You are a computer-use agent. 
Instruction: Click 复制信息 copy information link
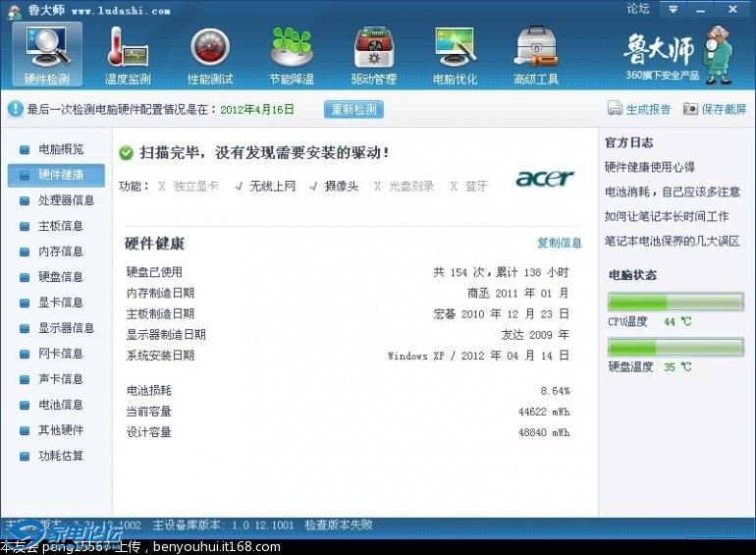coord(559,243)
